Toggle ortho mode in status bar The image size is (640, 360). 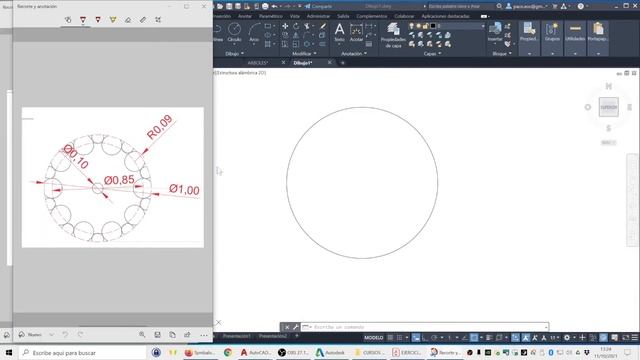(x=425, y=338)
